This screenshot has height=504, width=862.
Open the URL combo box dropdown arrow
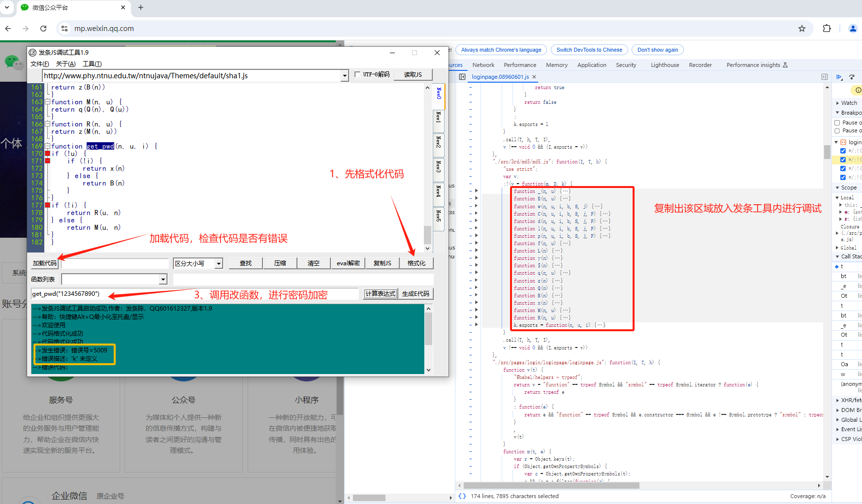click(345, 76)
